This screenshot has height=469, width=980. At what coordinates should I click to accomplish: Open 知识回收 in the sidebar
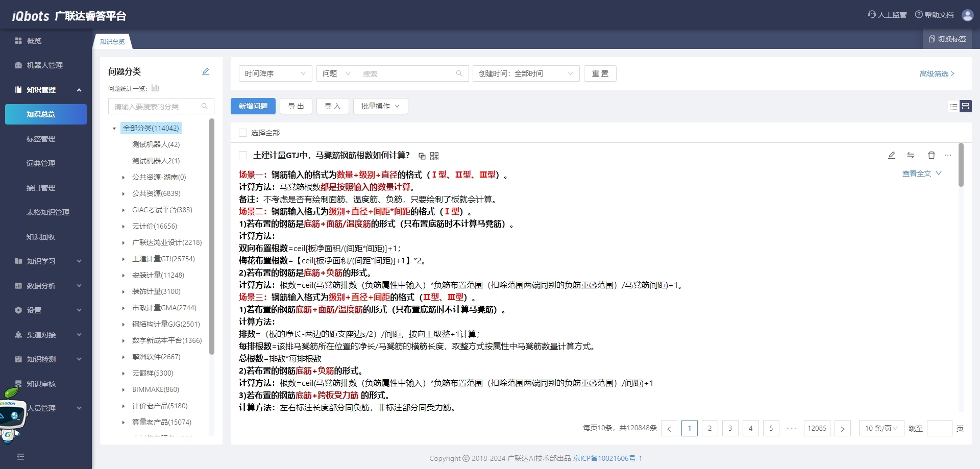(41, 237)
